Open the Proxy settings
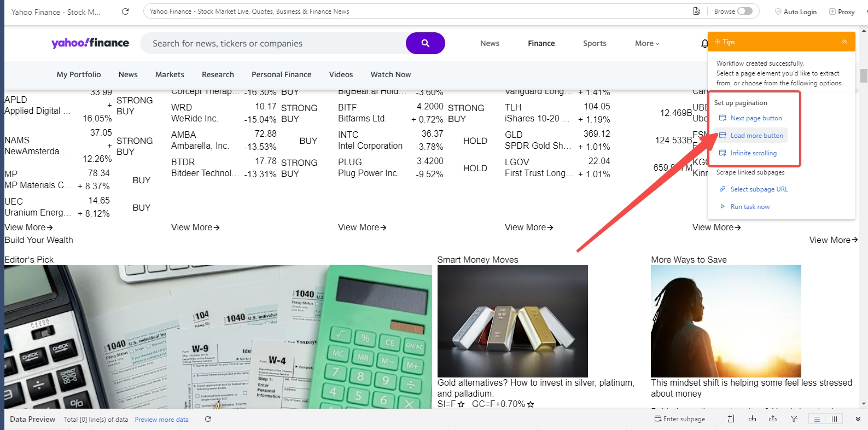Image resolution: width=868 pixels, height=430 pixels. pyautogui.click(x=842, y=11)
